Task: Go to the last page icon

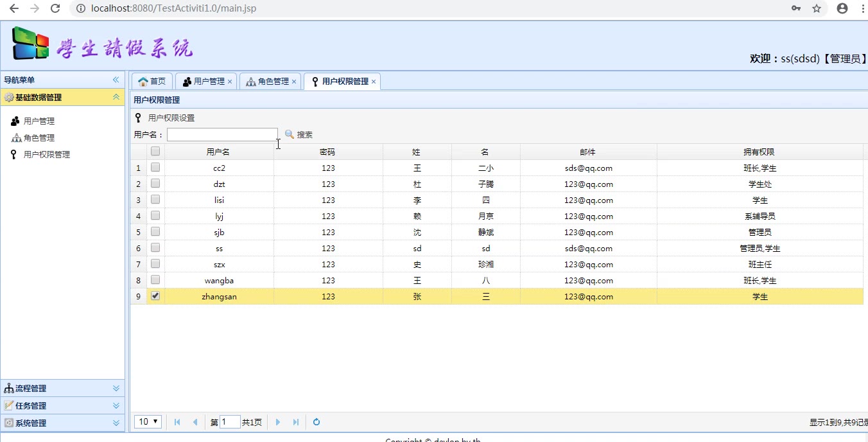Action: pos(296,422)
